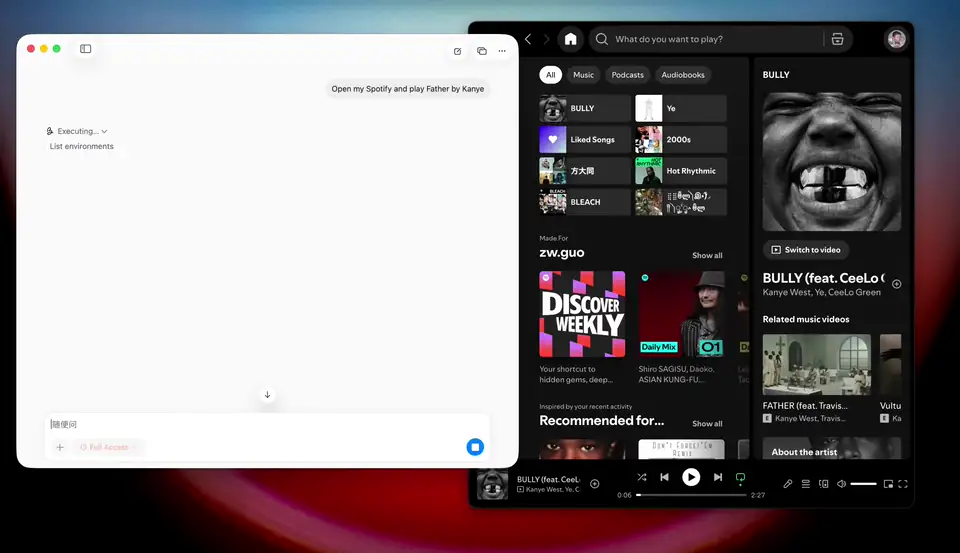Focus the chat message input field
Viewport: 960px width, 553px height.
pos(268,424)
